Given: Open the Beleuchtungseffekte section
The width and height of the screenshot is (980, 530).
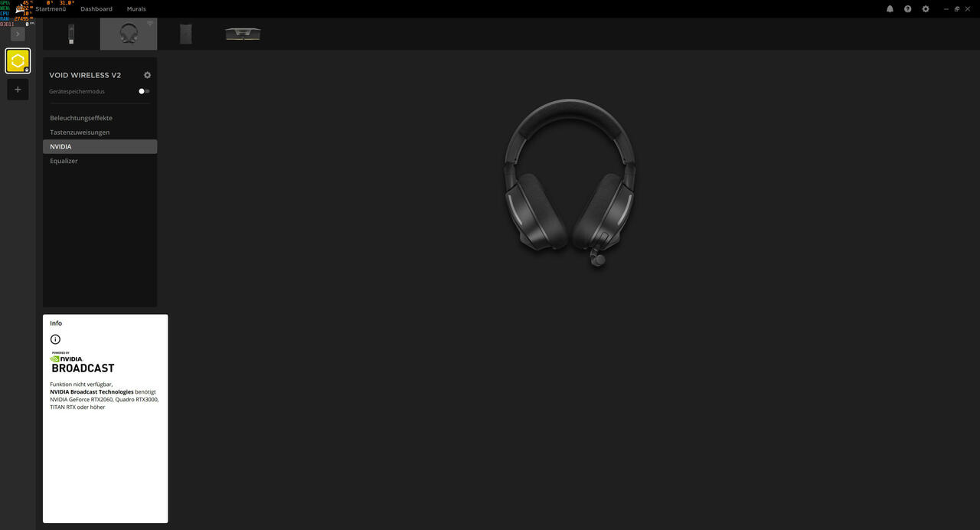Looking at the screenshot, I should (x=80, y=118).
